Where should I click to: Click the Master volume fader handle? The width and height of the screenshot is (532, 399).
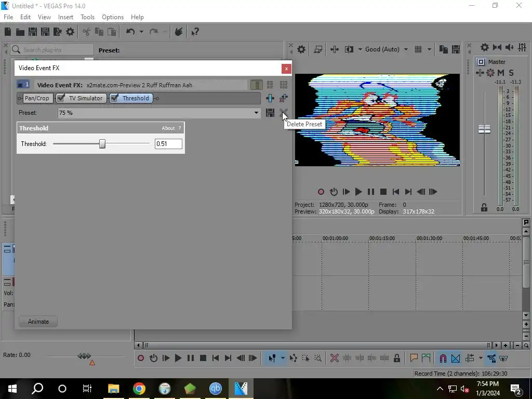[x=484, y=129]
